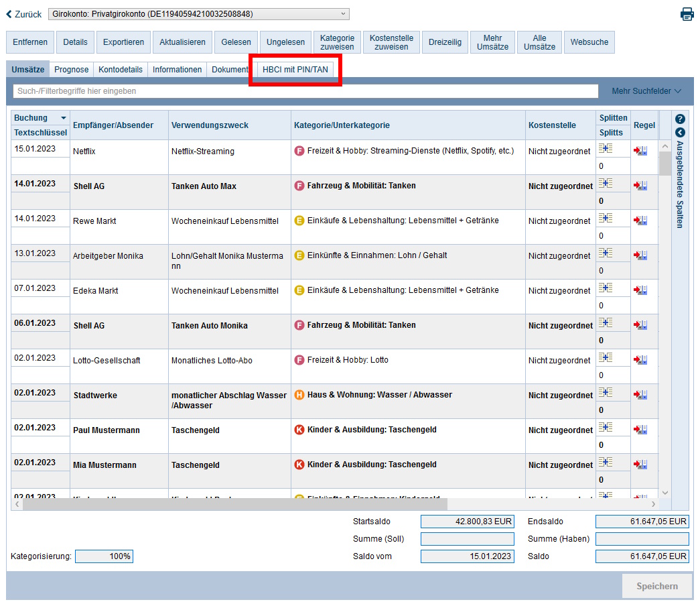Viewport: 700px width, 604px height.
Task: Click split icon in Netflix row
Action: [x=606, y=148]
